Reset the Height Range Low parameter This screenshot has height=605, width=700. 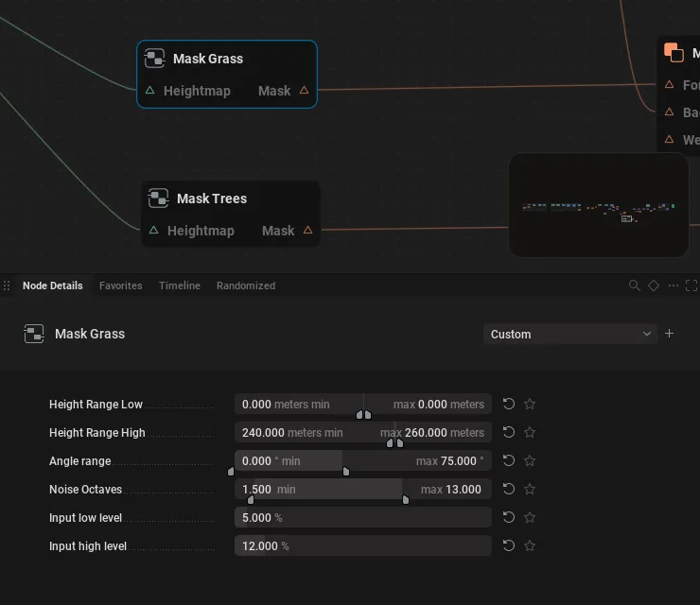tap(509, 404)
